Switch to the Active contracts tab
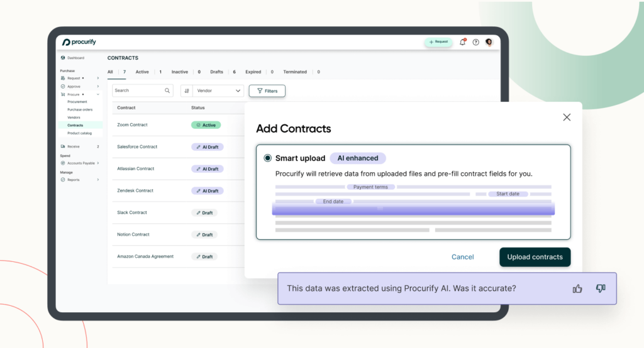 142,72
